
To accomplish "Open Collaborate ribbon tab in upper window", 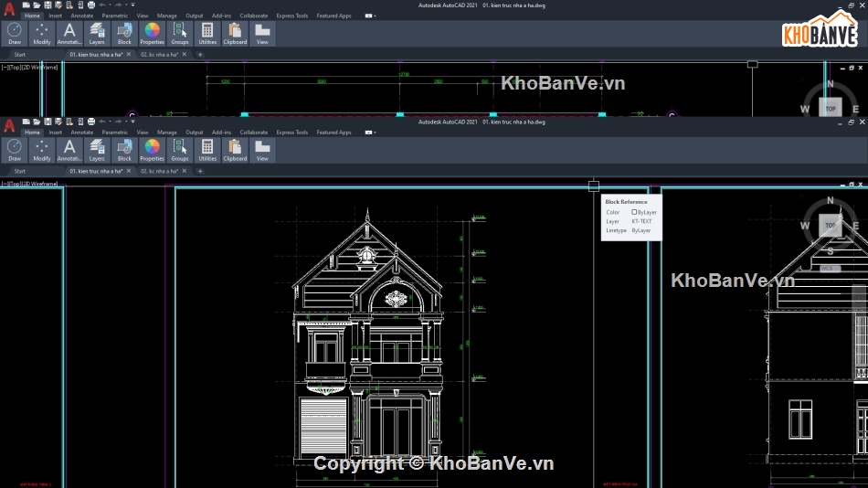I will [253, 16].
